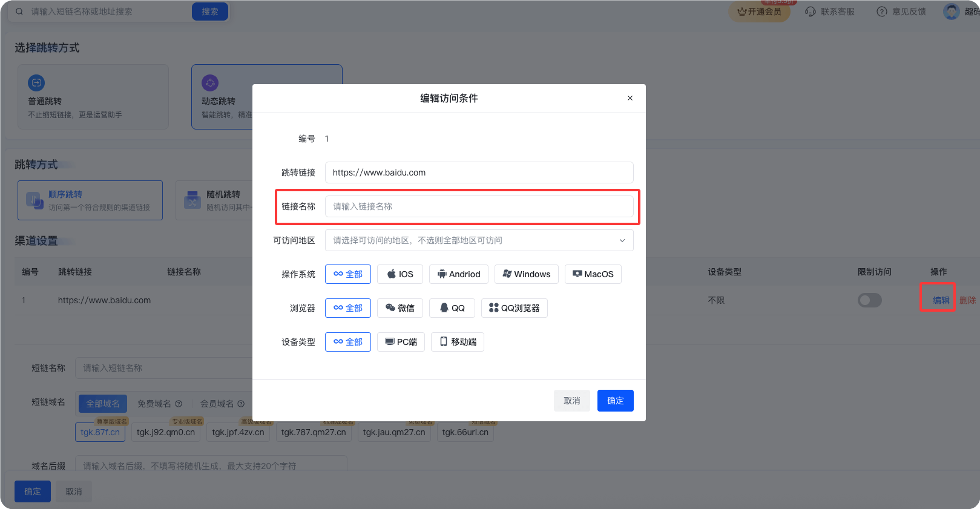Image resolution: width=980 pixels, height=509 pixels.
Task: Select the MacOS operating system option
Action: (593, 274)
